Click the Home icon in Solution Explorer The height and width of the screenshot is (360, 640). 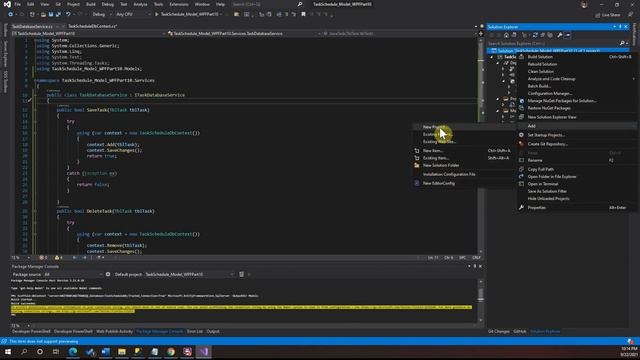tap(506, 35)
